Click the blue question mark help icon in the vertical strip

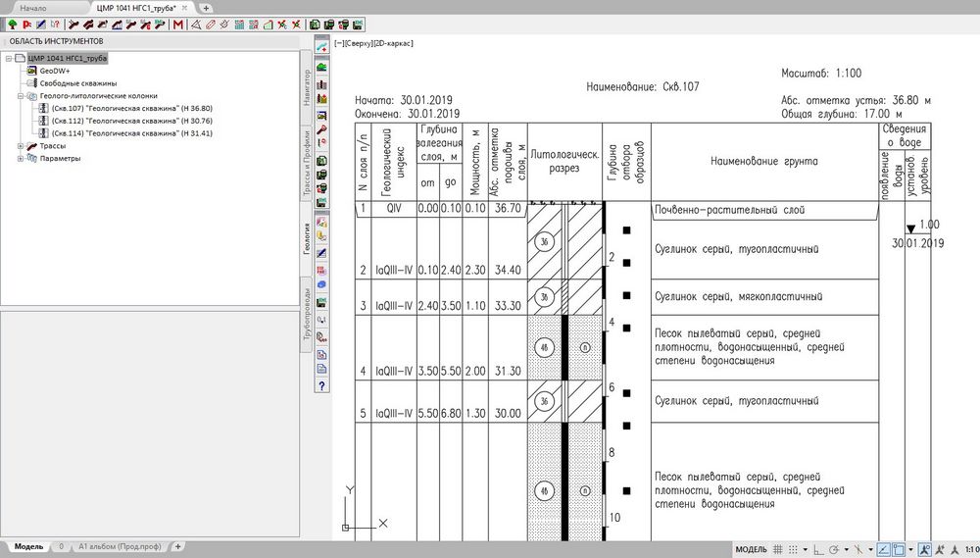pyautogui.click(x=322, y=385)
